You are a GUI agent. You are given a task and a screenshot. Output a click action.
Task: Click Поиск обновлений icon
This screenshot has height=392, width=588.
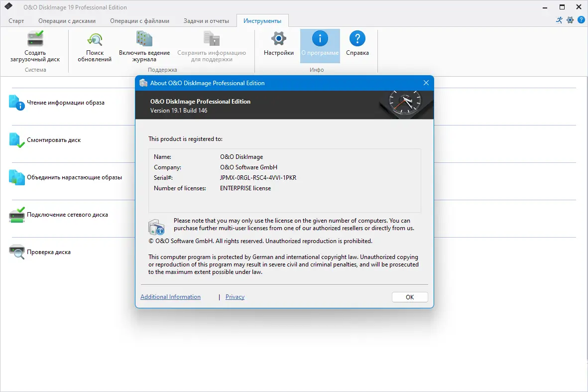tap(95, 39)
